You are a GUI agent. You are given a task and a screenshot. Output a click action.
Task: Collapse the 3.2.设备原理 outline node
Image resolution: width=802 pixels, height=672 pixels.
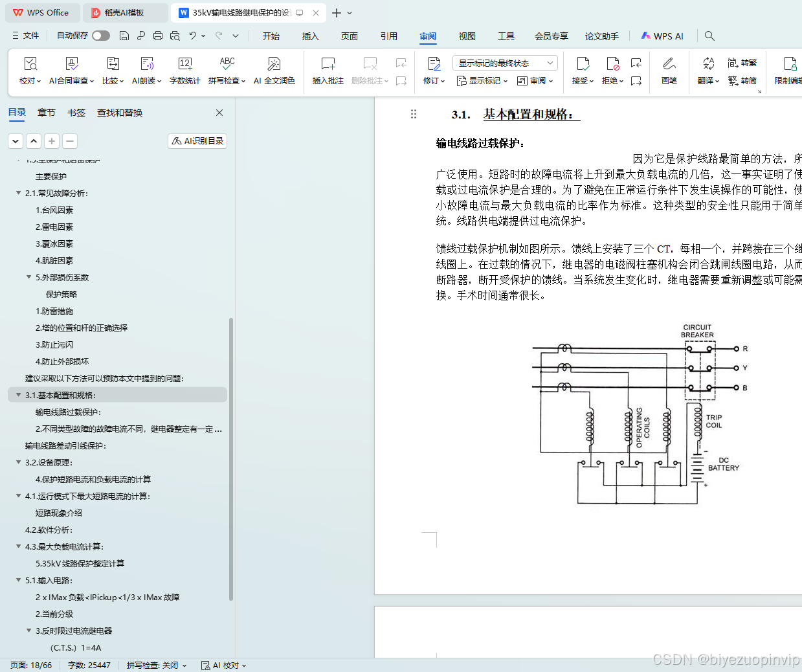[x=18, y=462]
